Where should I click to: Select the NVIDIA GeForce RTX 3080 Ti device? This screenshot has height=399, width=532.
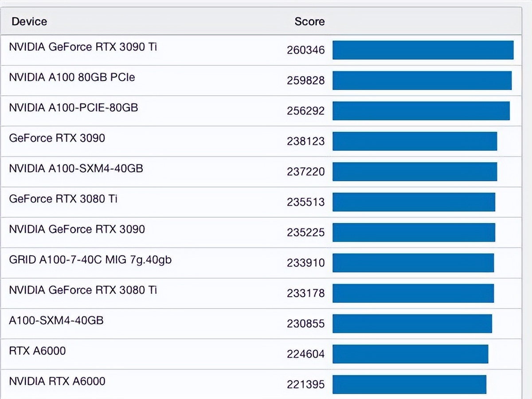click(x=83, y=290)
